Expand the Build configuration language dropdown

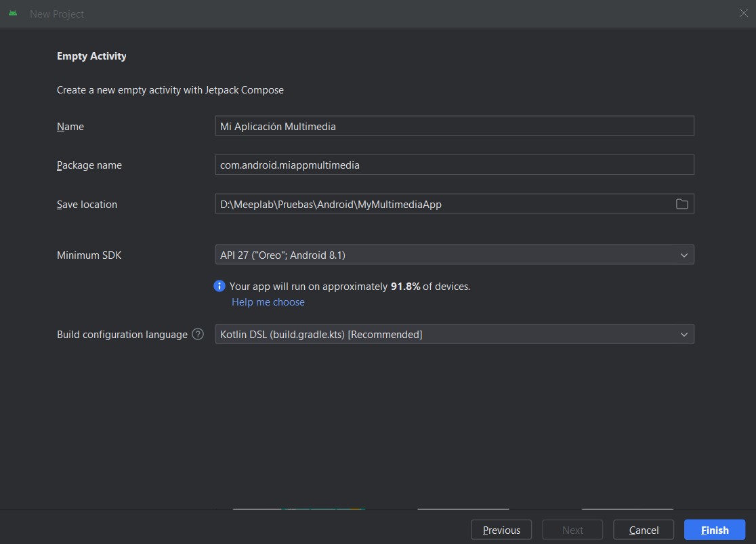(x=454, y=334)
